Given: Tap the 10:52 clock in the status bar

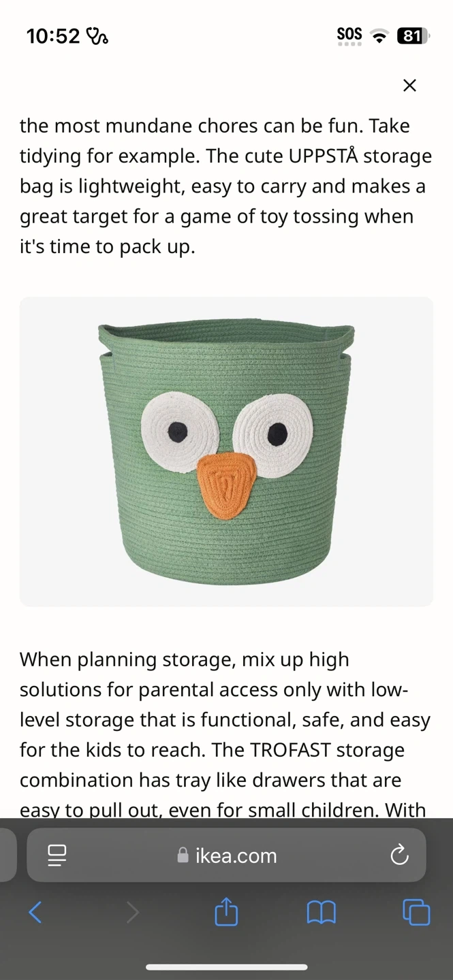Looking at the screenshot, I should click(53, 36).
